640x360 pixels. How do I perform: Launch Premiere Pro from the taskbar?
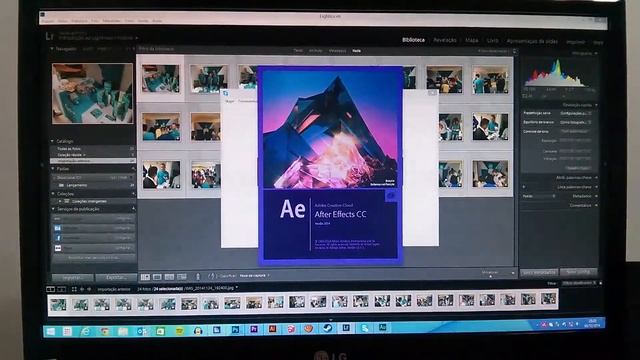tap(254, 329)
